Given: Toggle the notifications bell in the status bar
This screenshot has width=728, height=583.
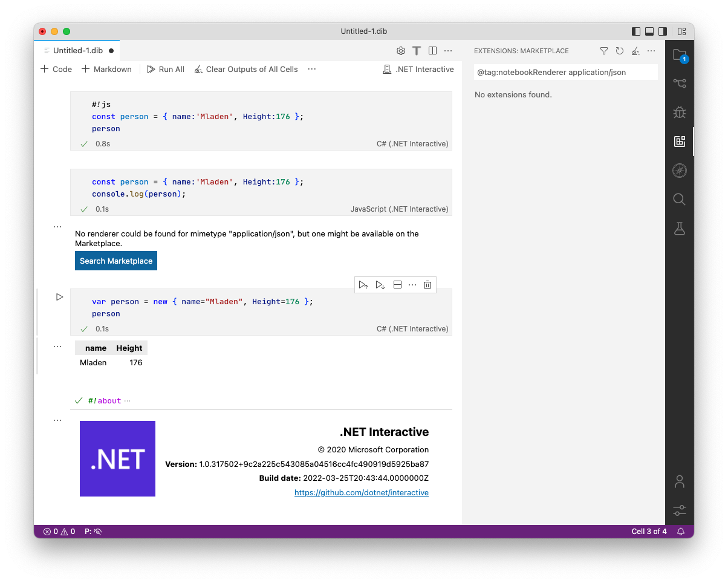Looking at the screenshot, I should click(681, 531).
